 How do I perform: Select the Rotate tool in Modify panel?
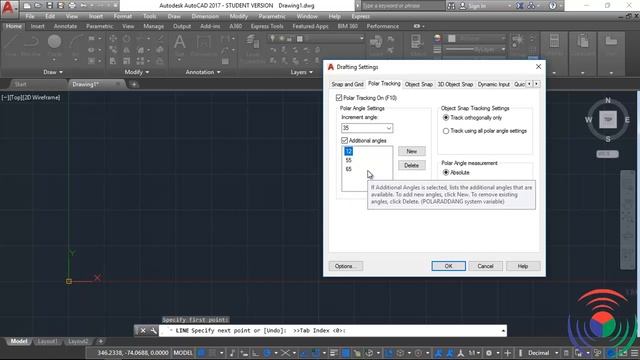[x=127, y=39]
